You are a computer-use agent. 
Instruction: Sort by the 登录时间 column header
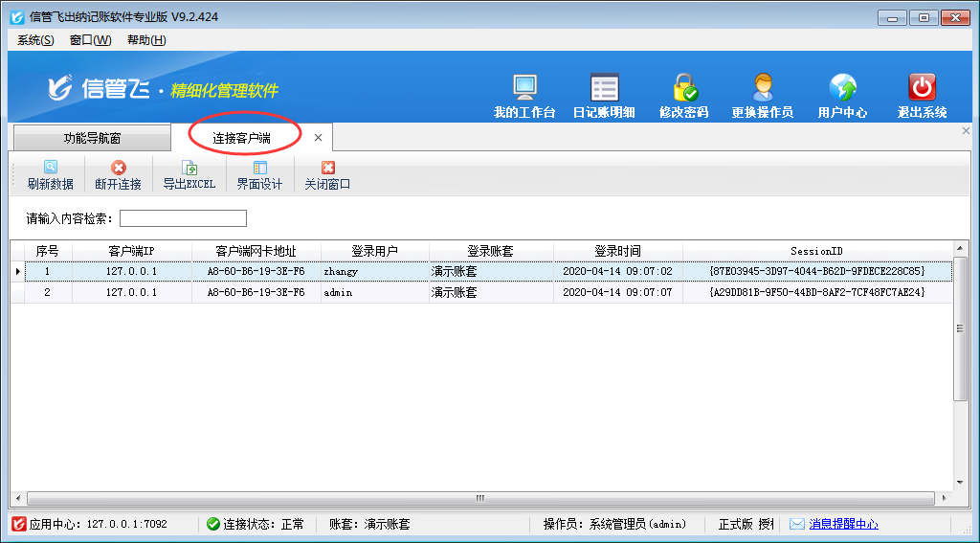(617, 251)
